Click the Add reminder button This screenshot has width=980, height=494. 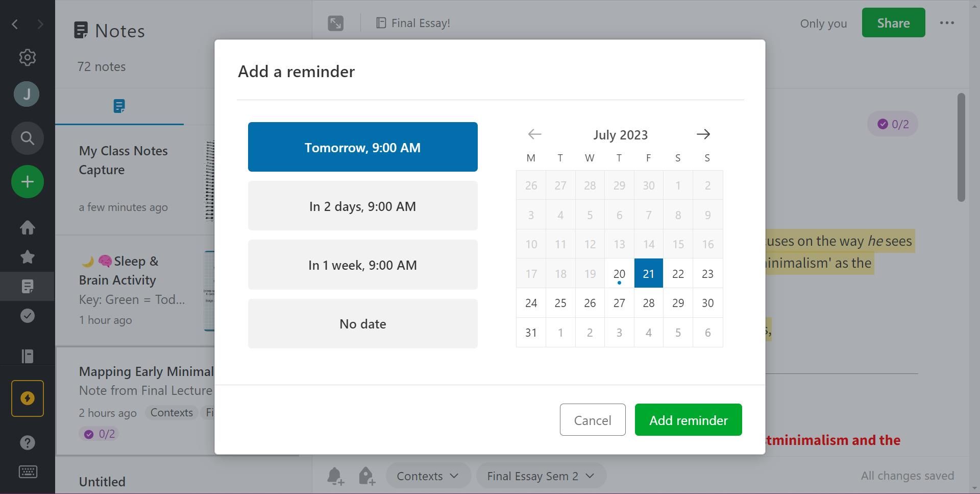click(688, 420)
